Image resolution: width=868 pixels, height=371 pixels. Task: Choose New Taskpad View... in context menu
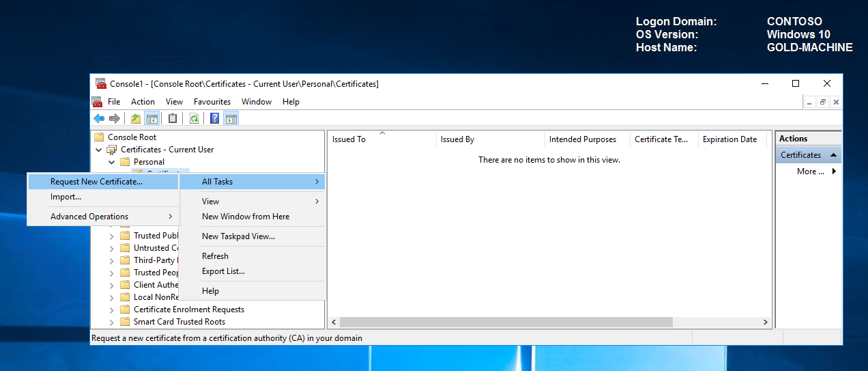(252, 236)
